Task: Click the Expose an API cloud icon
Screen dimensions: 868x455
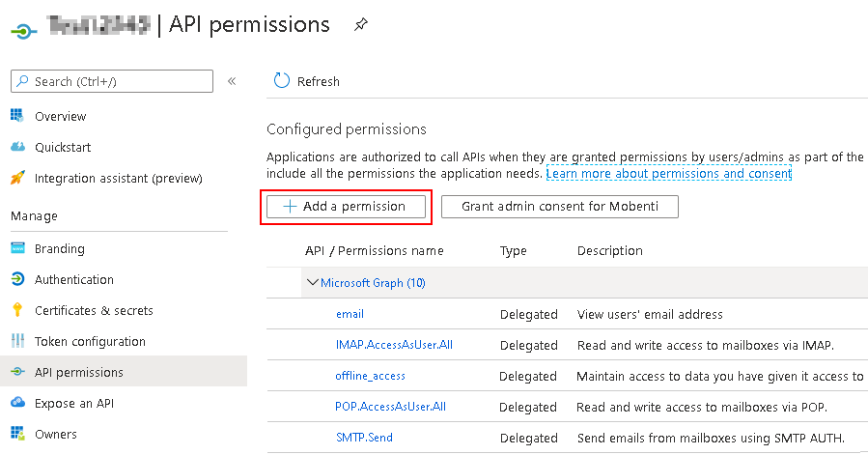Action: click(x=17, y=402)
